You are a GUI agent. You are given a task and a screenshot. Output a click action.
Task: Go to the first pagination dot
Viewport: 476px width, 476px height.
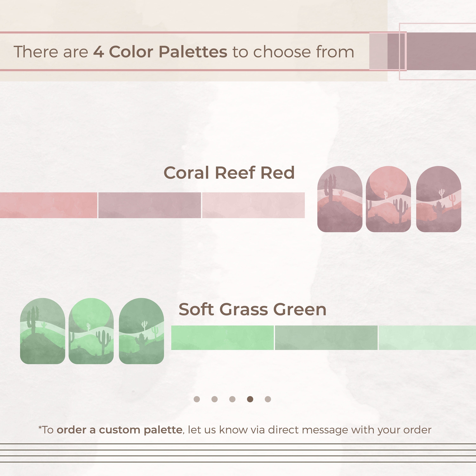tap(197, 399)
